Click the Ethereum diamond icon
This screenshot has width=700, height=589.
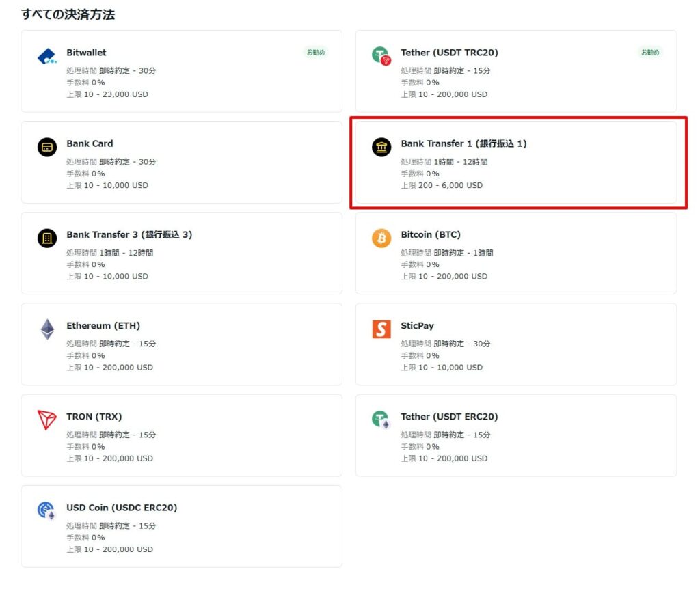pyautogui.click(x=46, y=329)
